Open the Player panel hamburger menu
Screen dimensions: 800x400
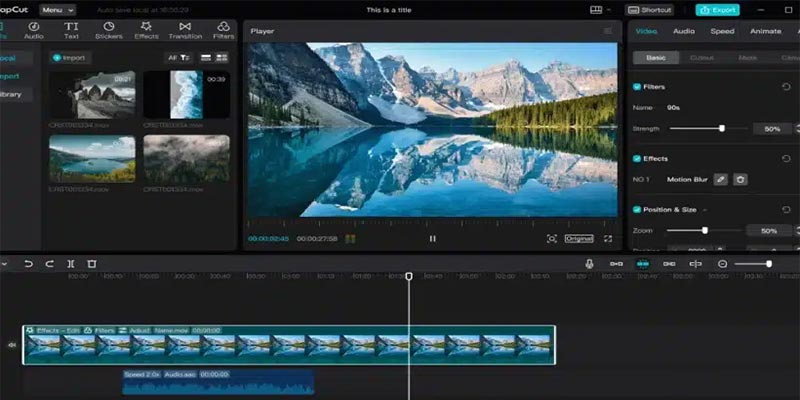click(x=608, y=31)
